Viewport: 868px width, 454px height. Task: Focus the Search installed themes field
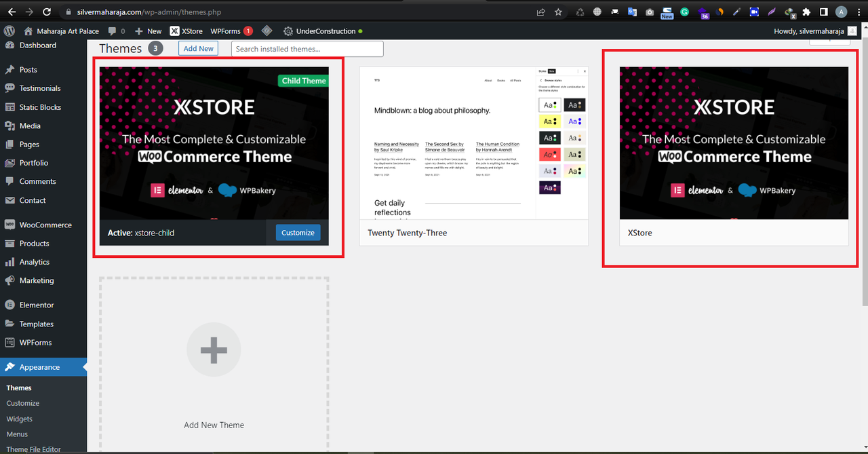(307, 49)
